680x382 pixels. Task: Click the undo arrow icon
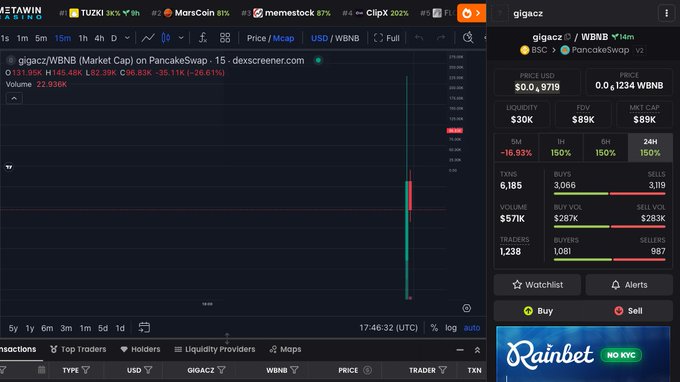pyautogui.click(x=418, y=38)
